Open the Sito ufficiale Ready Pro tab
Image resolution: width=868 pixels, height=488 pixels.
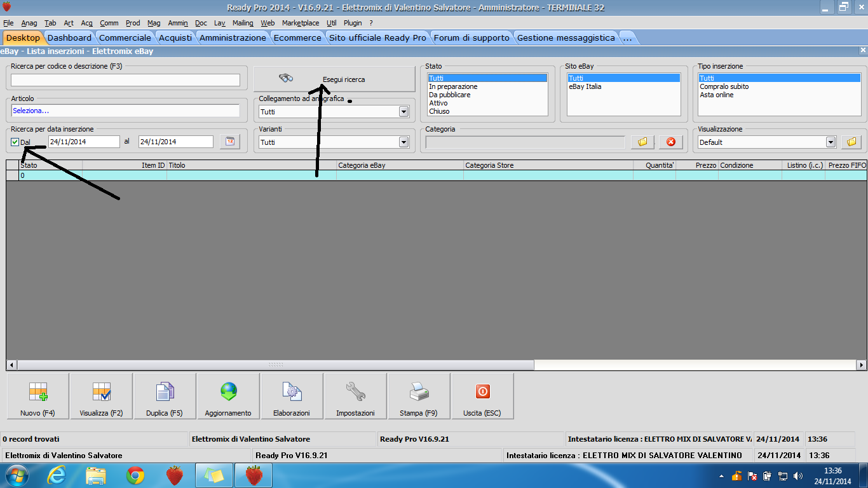tap(377, 37)
